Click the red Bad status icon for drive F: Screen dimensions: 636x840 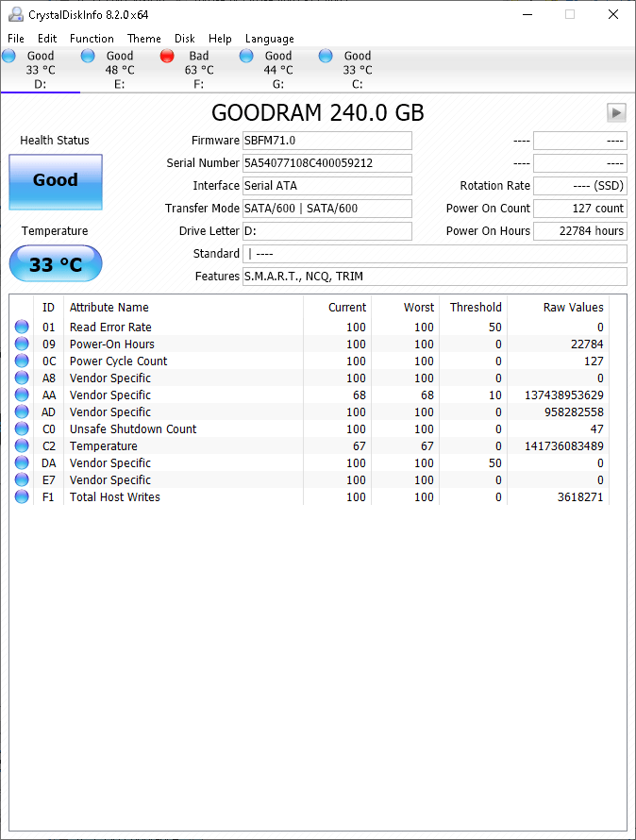168,57
